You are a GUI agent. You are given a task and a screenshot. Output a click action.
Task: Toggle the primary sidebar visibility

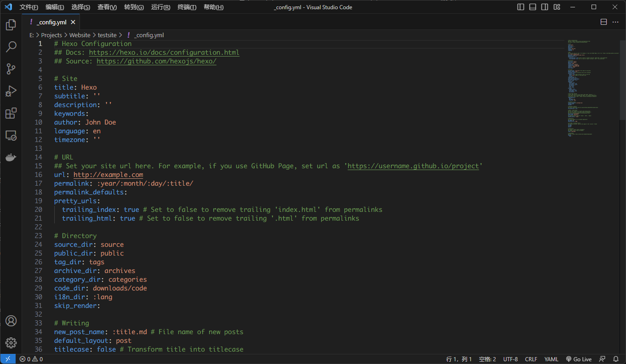(520, 7)
